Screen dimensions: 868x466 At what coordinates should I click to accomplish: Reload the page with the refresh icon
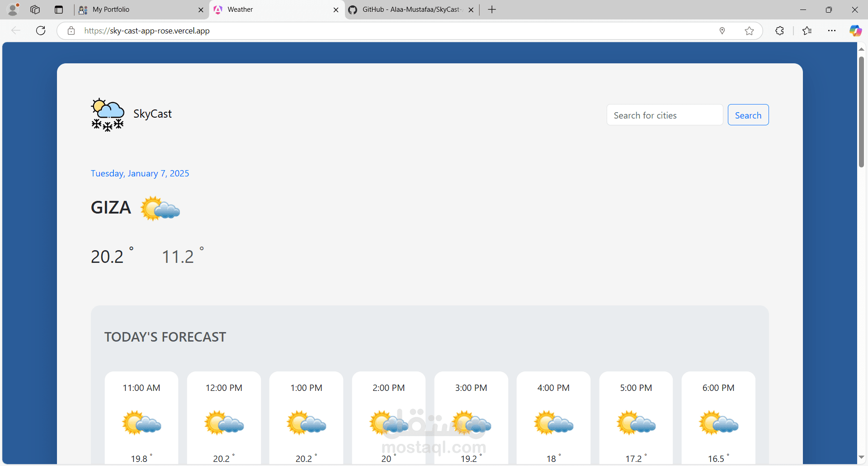[x=41, y=31]
